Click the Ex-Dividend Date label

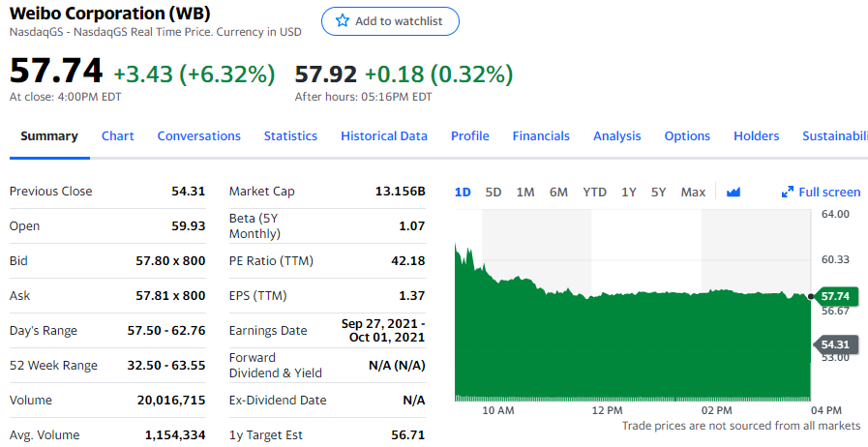click(x=278, y=400)
